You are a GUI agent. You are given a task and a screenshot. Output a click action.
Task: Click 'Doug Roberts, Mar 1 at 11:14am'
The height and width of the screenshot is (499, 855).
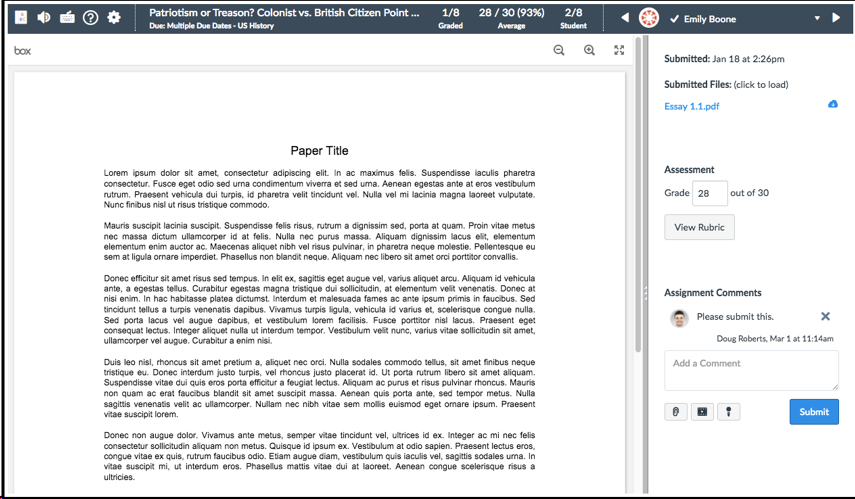click(775, 339)
